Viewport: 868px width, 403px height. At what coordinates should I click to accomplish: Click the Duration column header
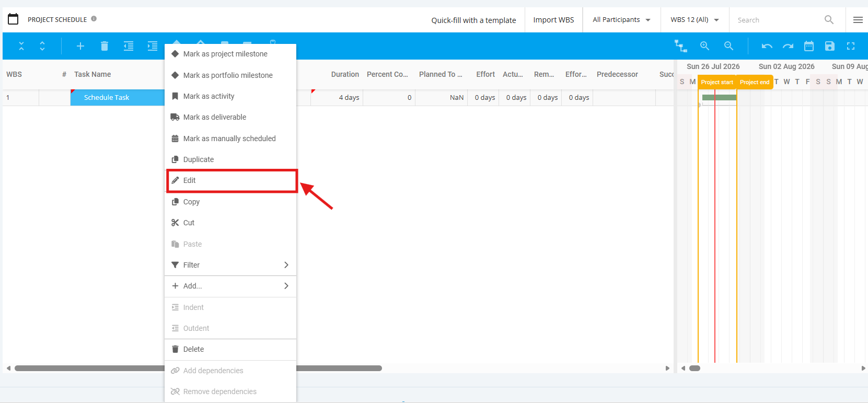tap(345, 74)
